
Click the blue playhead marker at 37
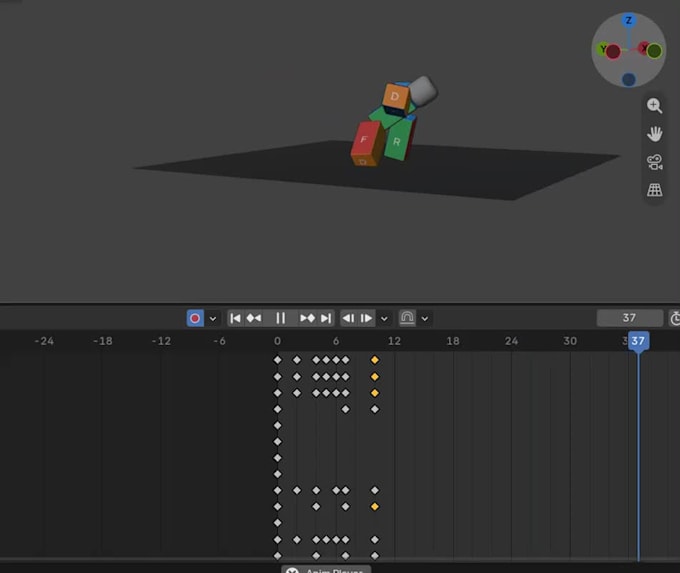pyautogui.click(x=638, y=341)
